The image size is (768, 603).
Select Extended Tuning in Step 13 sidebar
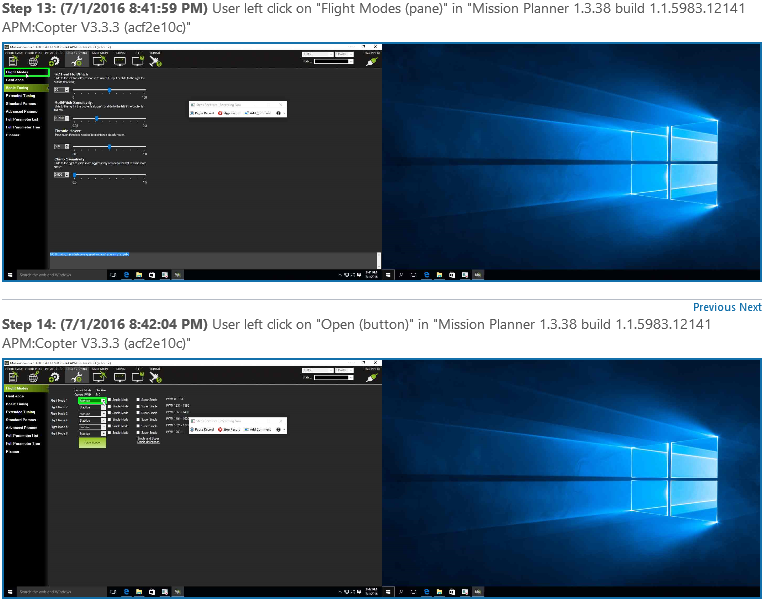[21, 96]
